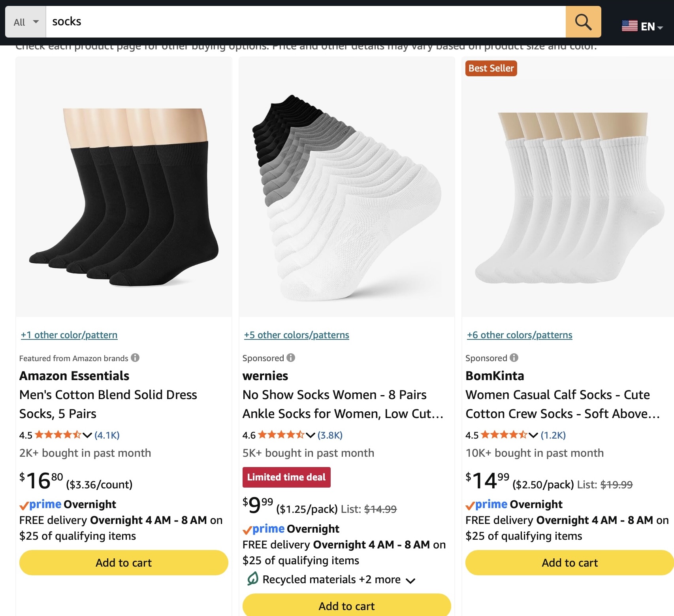
Task: Click the Amazon Essentials star rating
Action: pos(58,435)
